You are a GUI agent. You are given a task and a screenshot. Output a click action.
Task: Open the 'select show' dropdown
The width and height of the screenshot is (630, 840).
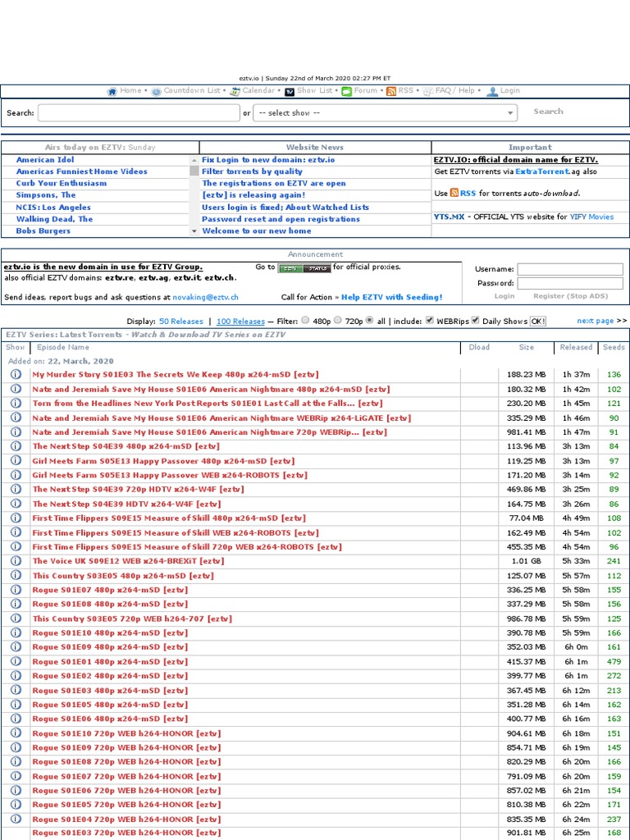point(386,113)
